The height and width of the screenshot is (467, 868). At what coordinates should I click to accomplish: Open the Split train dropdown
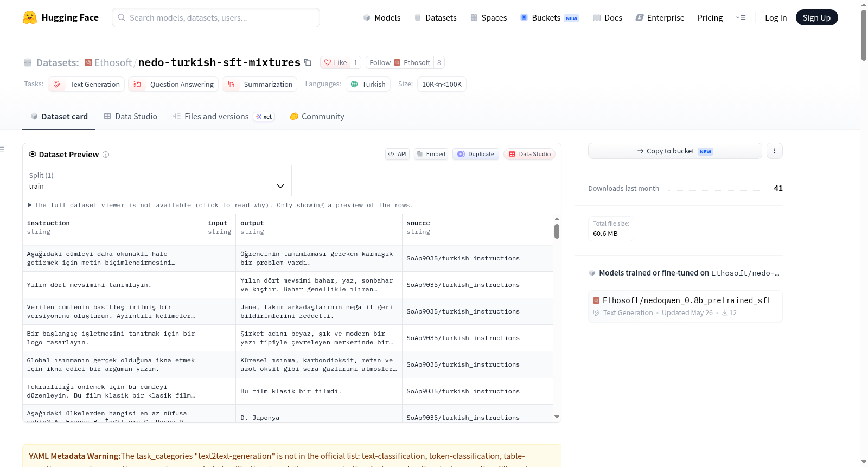pyautogui.click(x=157, y=181)
